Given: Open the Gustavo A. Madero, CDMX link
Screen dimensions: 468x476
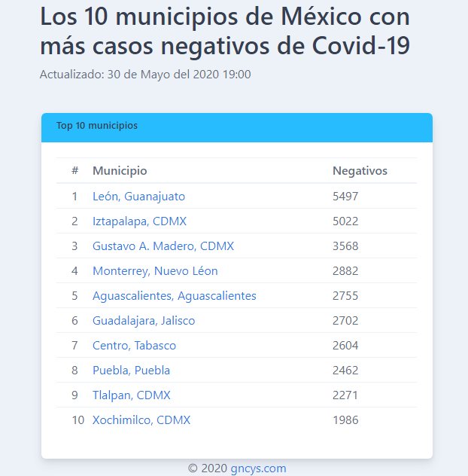Looking at the screenshot, I should (x=163, y=246).
